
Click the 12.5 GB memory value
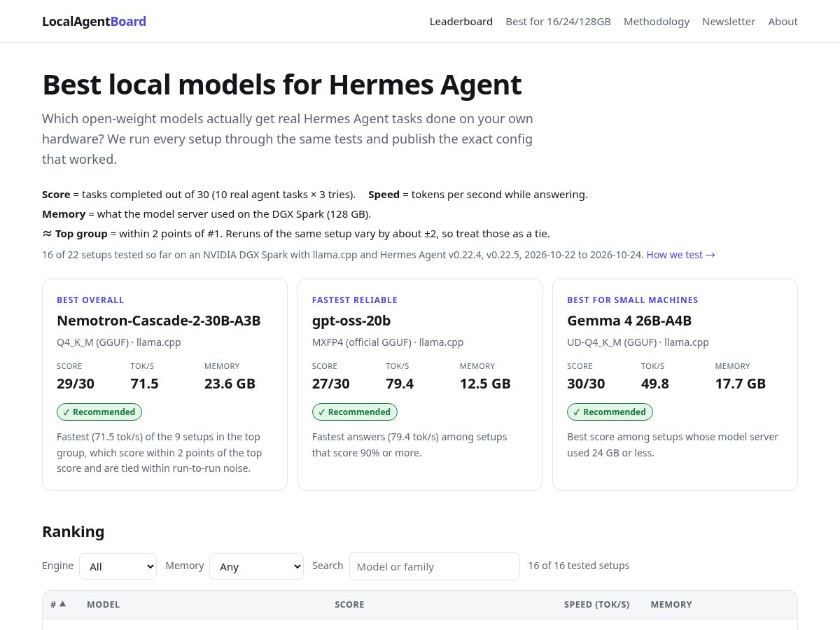coord(485,384)
